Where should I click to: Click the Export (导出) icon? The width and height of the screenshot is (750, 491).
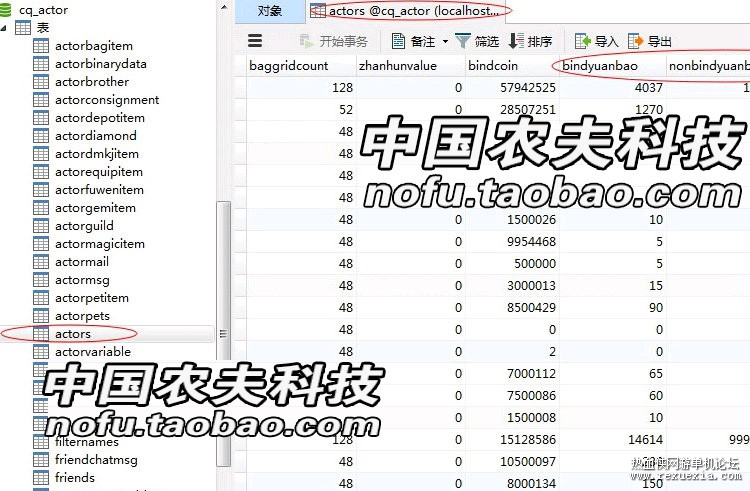pyautogui.click(x=635, y=41)
